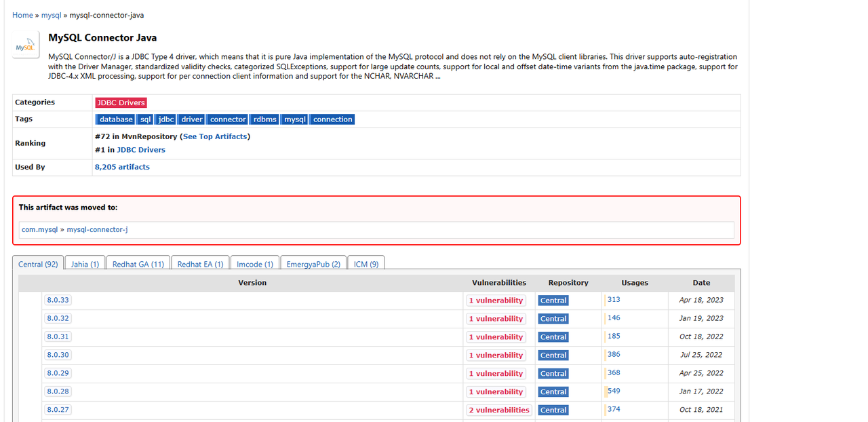Viewport: 868px width, 422px height.
Task: Open version 8.0.33
Action: 58,300
